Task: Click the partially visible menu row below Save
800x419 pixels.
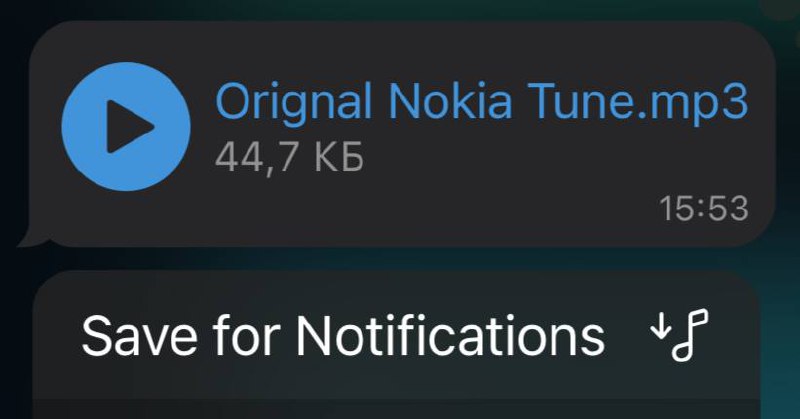Action: click(396, 410)
